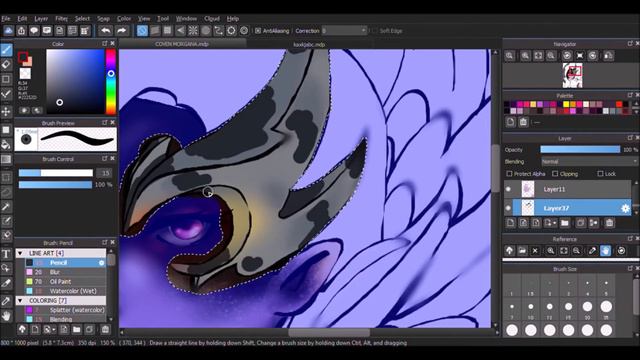Open the Correction dropdown
Screen dimensions: 640x360
(344, 31)
